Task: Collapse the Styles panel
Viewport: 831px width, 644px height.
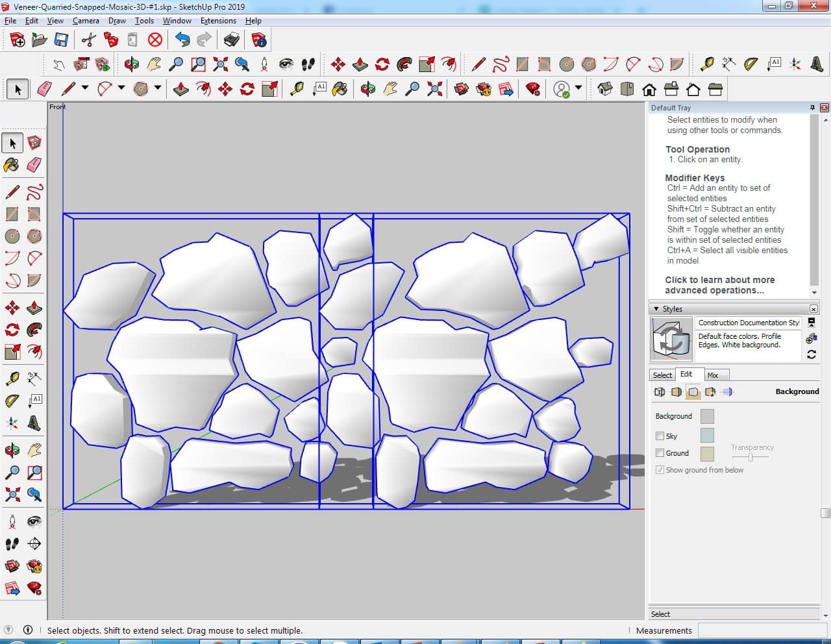Action: 656,309
